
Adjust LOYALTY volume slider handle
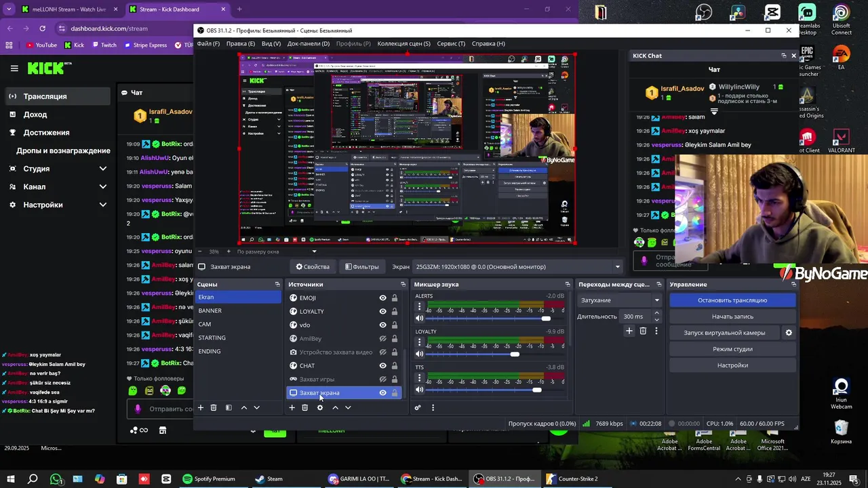[515, 354]
